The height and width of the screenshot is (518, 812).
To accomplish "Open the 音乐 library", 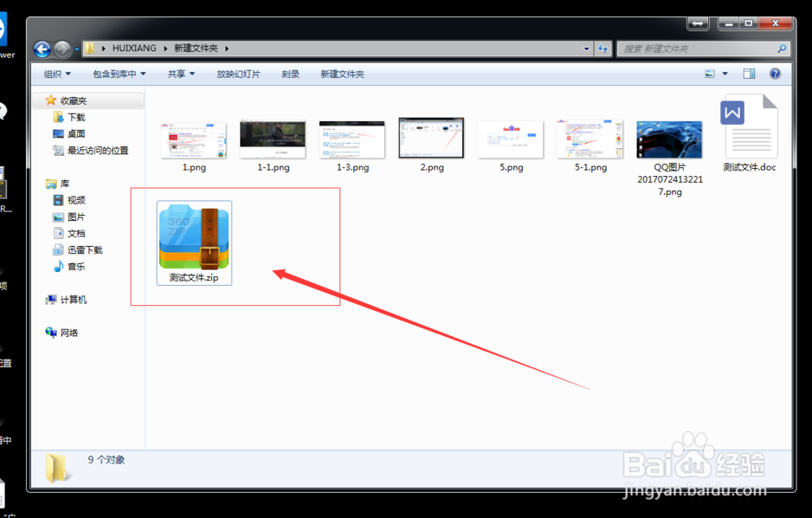I will click(x=76, y=266).
